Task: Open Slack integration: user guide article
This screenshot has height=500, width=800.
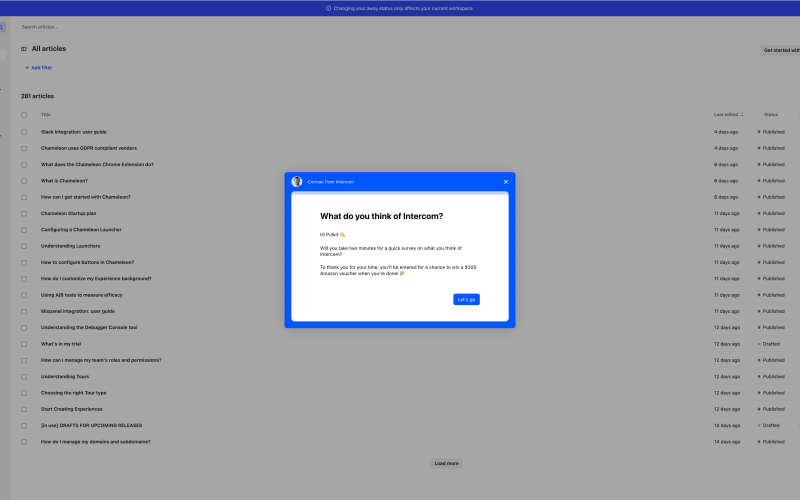Action: [74, 132]
